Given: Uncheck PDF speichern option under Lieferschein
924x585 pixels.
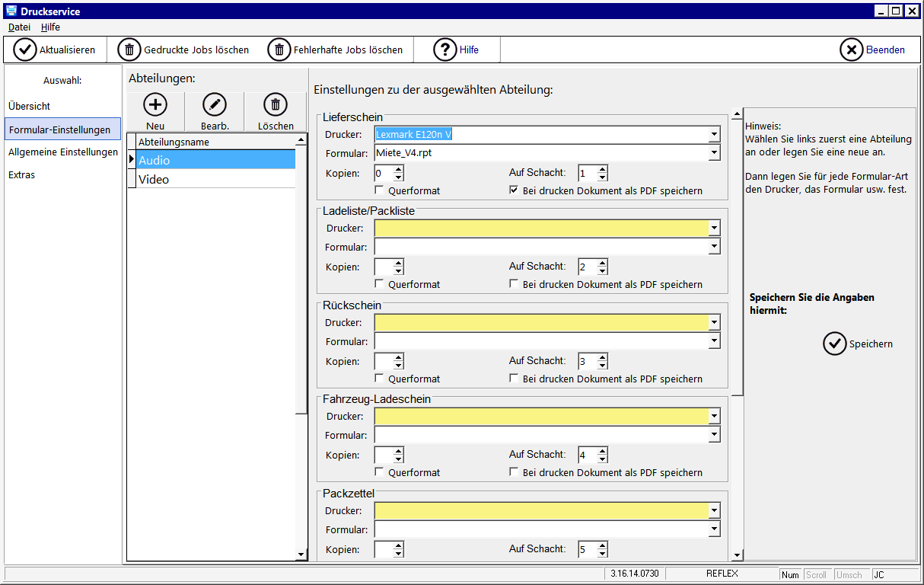Looking at the screenshot, I should 515,190.
